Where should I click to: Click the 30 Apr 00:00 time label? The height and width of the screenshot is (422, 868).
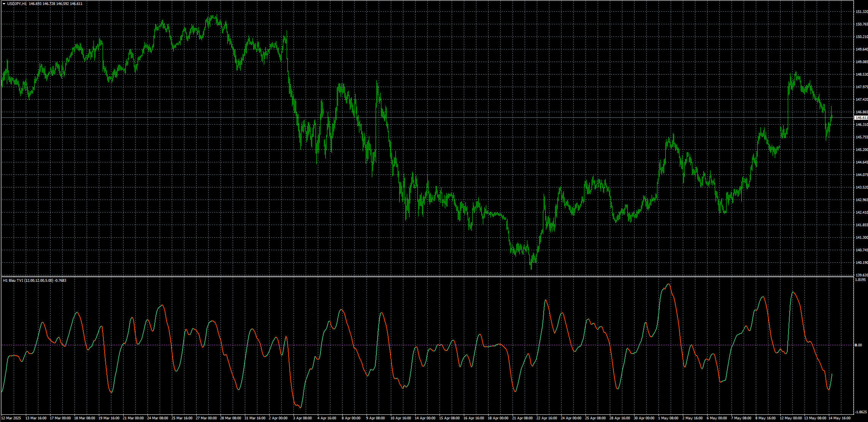click(644, 418)
